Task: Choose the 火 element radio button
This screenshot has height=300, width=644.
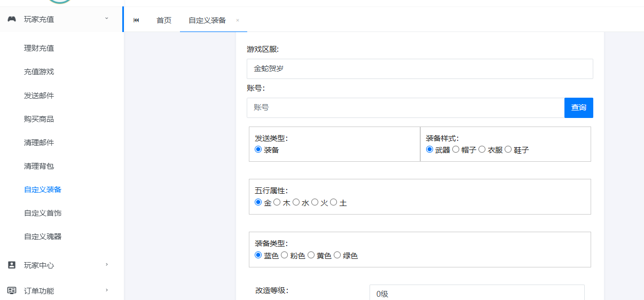Action: (315, 202)
